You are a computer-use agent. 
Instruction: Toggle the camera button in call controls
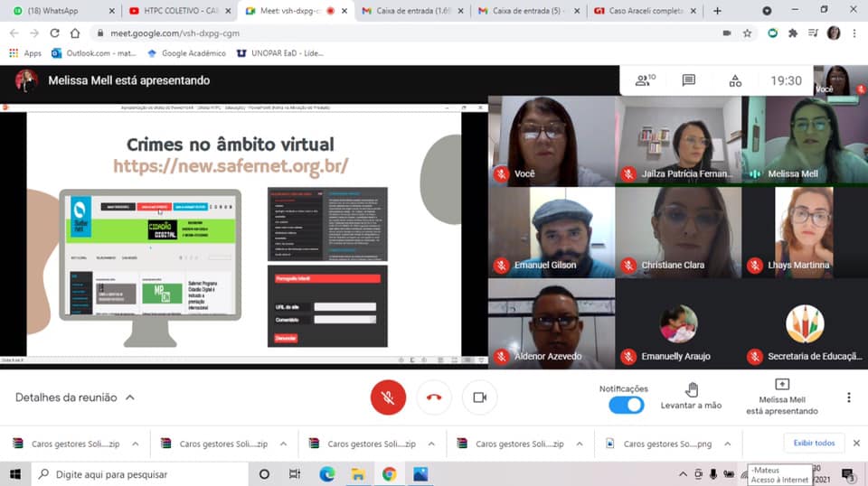click(479, 397)
